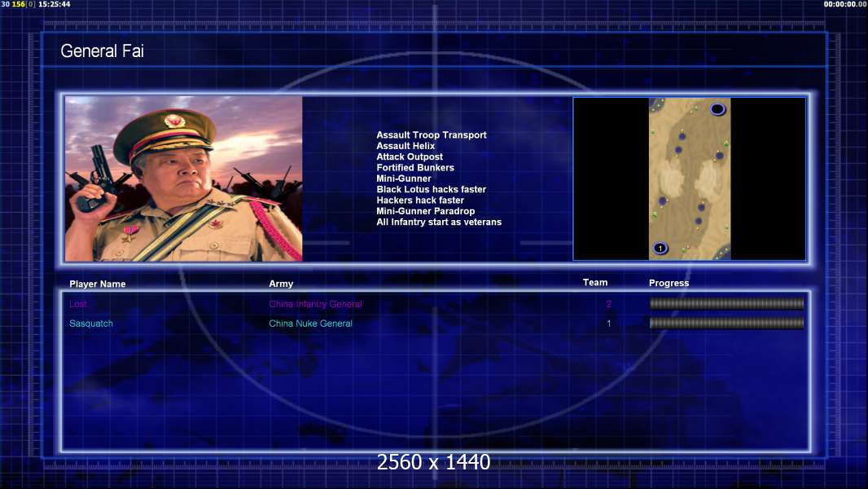The height and width of the screenshot is (489, 868).
Task: Click the Player Name column header
Action: (x=98, y=284)
